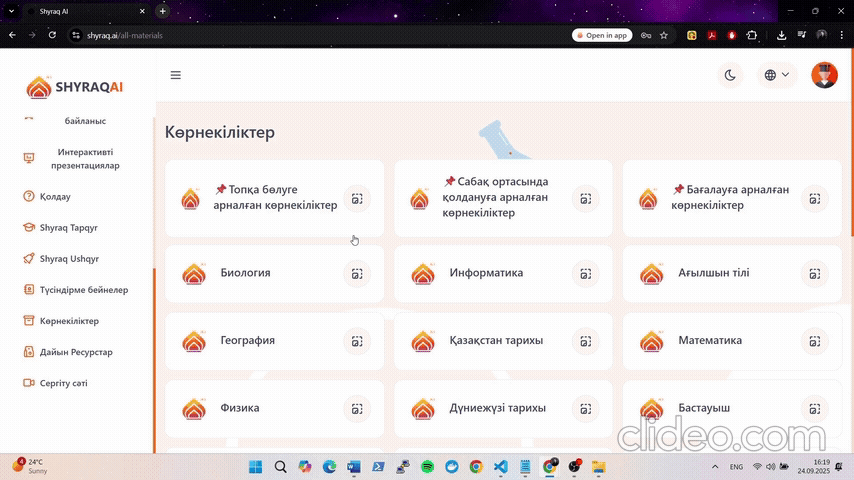Click the География card's open icon
Screen dimensions: 854x480
[357, 341]
